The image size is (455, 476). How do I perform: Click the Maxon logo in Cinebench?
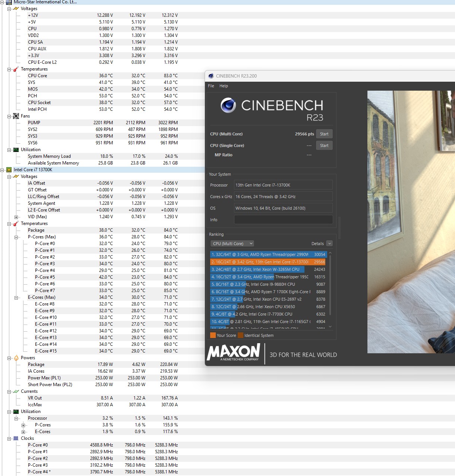click(x=234, y=352)
